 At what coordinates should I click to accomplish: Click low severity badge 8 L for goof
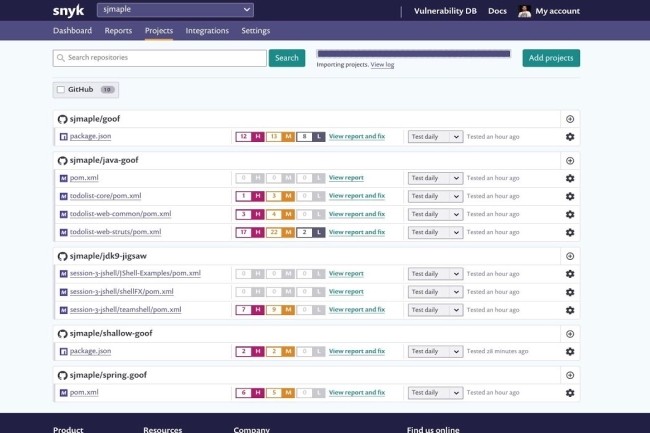pyautogui.click(x=311, y=137)
